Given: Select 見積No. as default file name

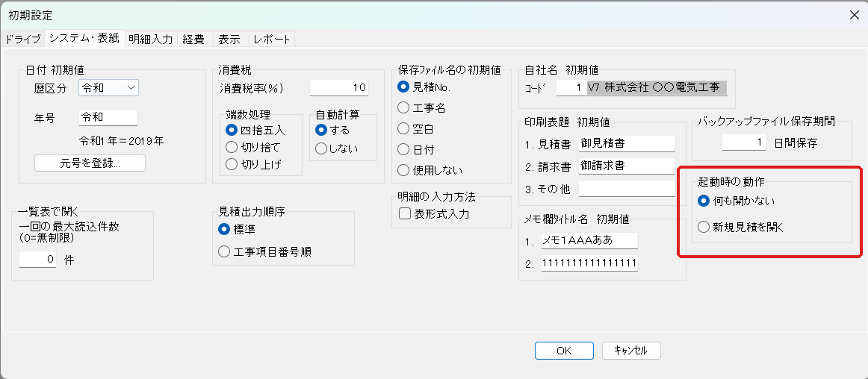Looking at the screenshot, I should [425, 87].
